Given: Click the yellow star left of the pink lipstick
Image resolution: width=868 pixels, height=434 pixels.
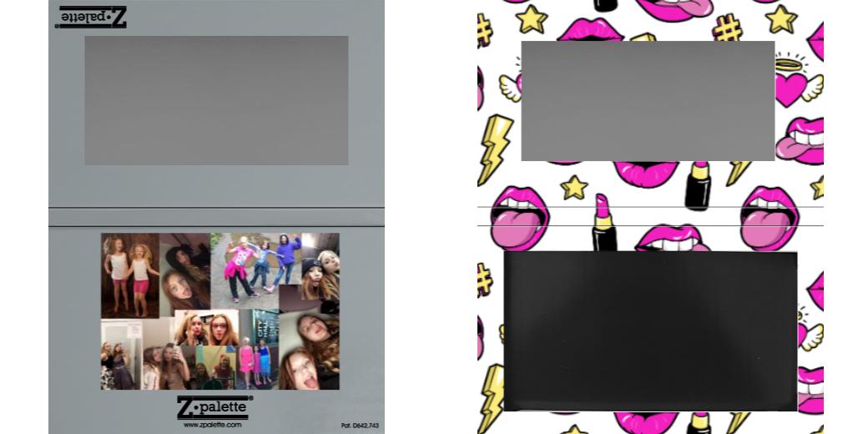Looking at the screenshot, I should [x=573, y=187].
